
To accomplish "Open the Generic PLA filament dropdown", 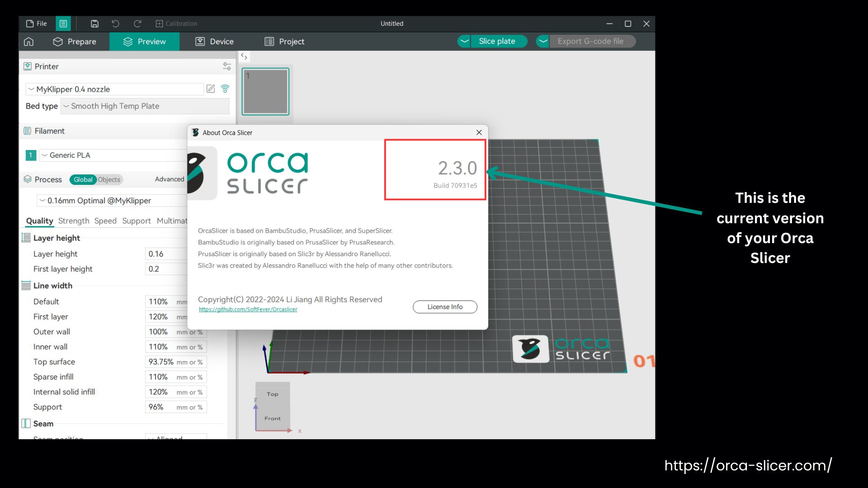I will 113,155.
